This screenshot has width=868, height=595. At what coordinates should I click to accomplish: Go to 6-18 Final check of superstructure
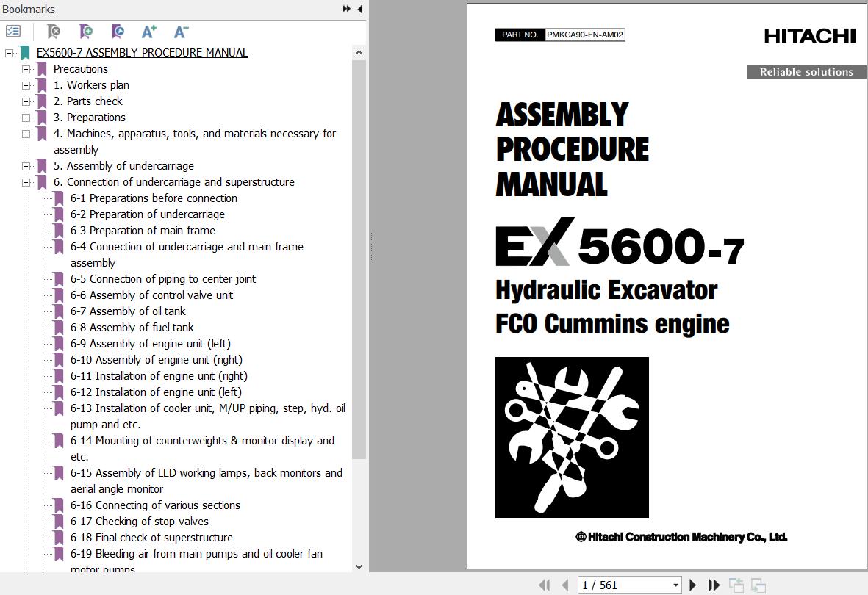pyautogui.click(x=151, y=538)
